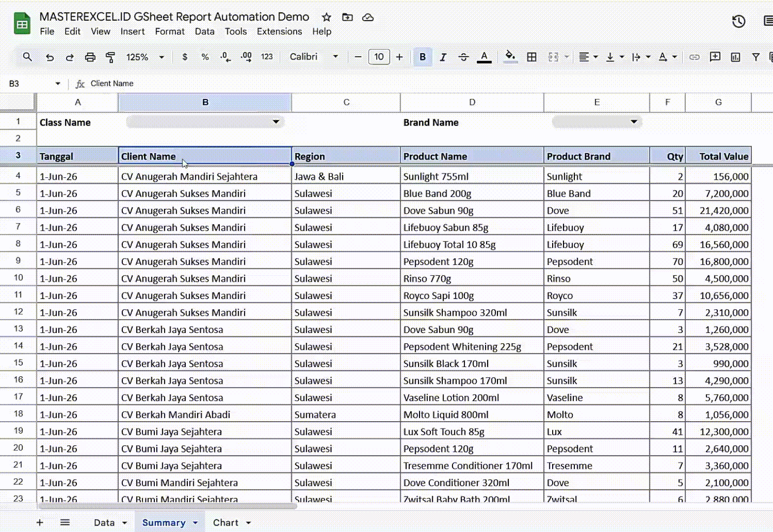The image size is (773, 532).
Task: Open text wrapping dropdown
Action: [641, 57]
